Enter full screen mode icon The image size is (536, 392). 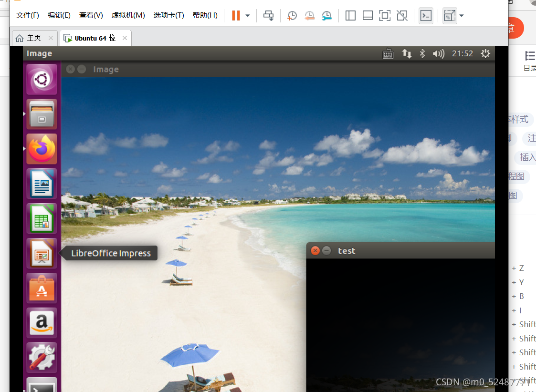(385, 15)
